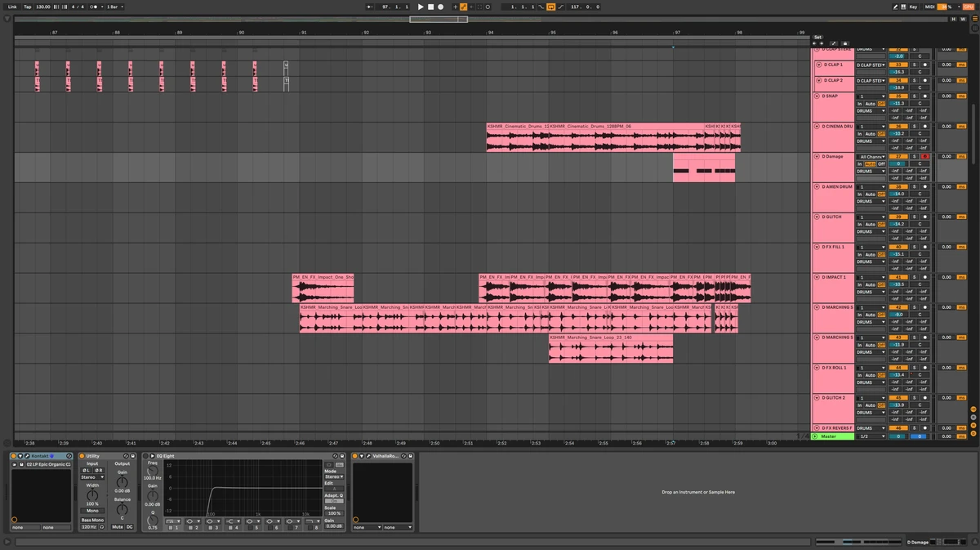Viewport: 980px width, 550px height.
Task: Open the Key map mode
Action: click(x=913, y=7)
